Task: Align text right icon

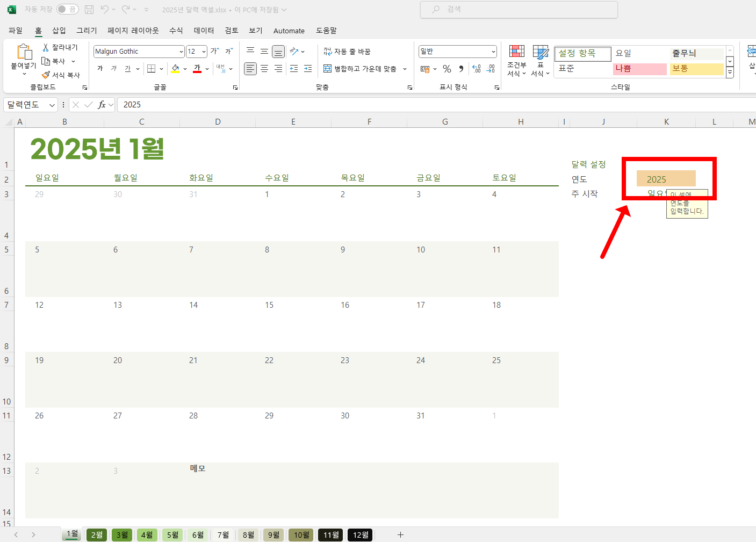Action: 278,68
